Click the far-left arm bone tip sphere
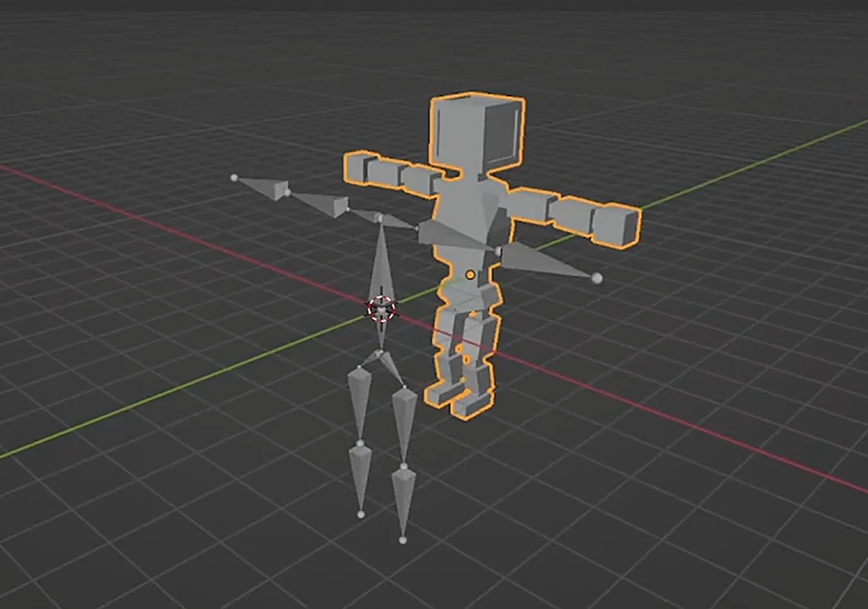The height and width of the screenshot is (609, 868). click(234, 178)
